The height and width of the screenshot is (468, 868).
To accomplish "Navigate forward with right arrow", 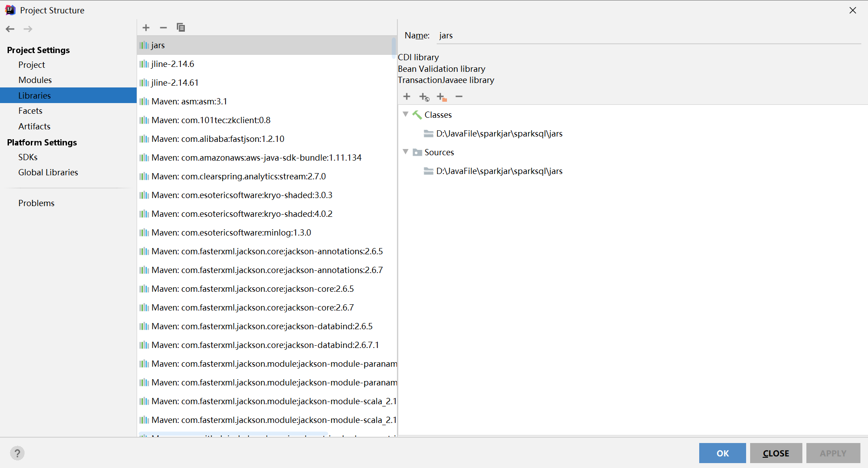I will [x=28, y=29].
